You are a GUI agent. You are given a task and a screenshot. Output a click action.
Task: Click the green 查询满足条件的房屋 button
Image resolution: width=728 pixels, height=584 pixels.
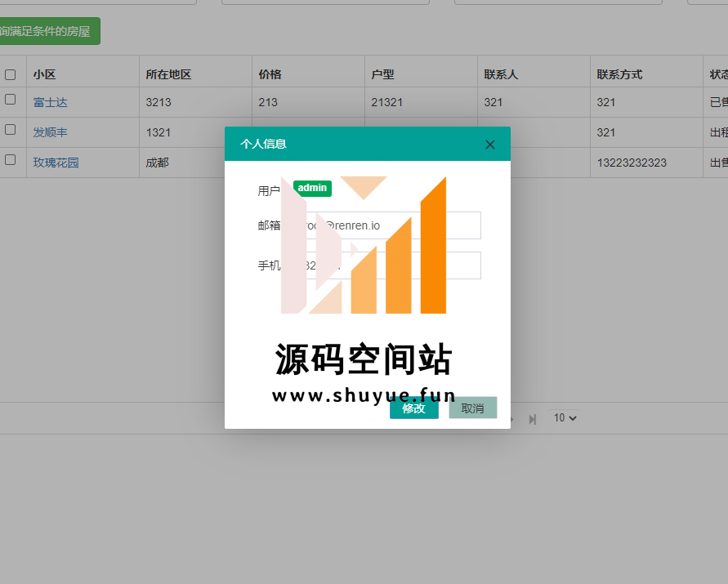click(x=49, y=31)
